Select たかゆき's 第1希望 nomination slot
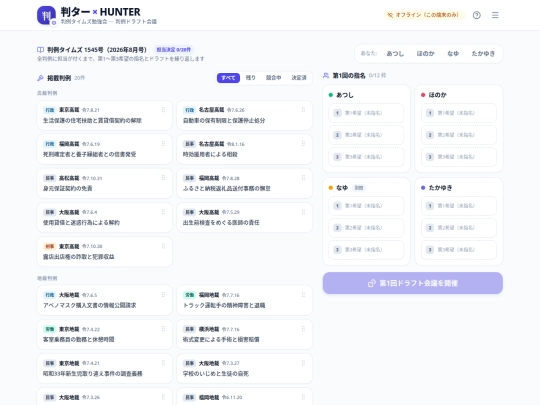540x405 pixels. click(x=459, y=206)
